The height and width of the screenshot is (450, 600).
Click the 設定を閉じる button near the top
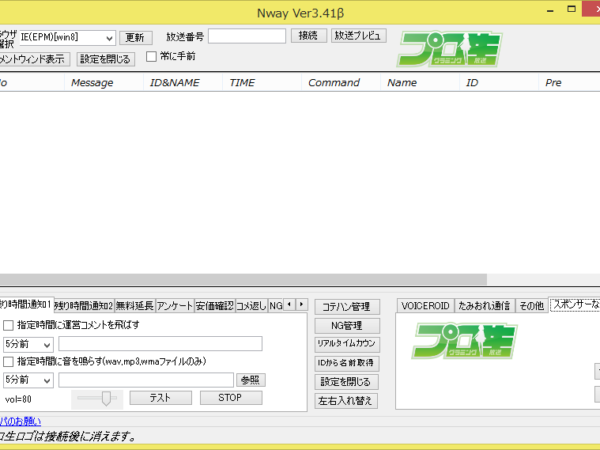click(106, 59)
